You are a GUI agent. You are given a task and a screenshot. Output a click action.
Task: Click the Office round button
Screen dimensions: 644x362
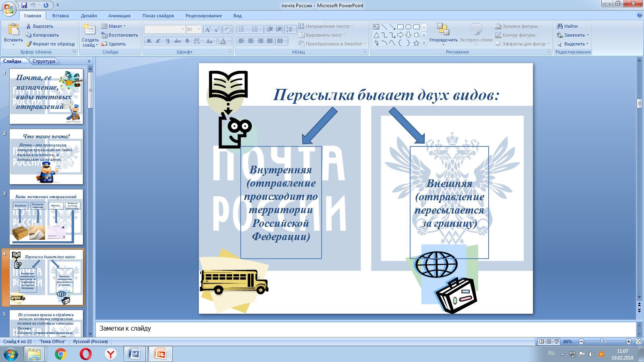[8, 8]
